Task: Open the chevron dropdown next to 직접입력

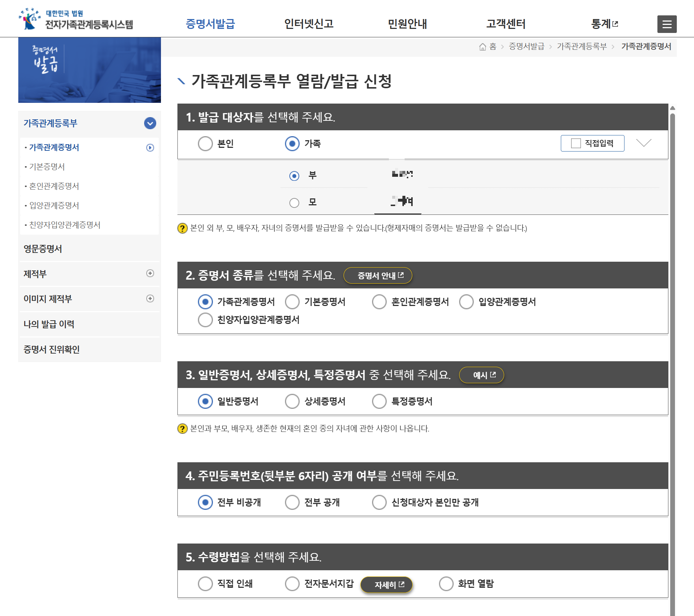Action: pyautogui.click(x=644, y=143)
